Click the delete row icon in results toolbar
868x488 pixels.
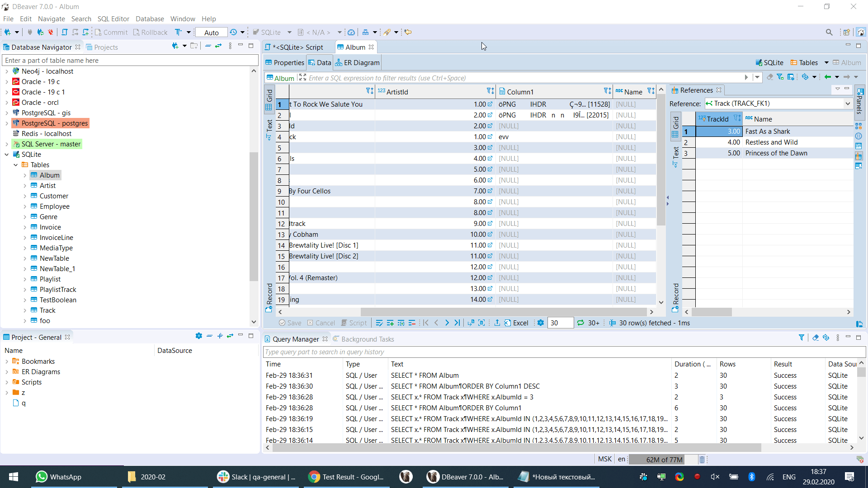click(x=412, y=323)
